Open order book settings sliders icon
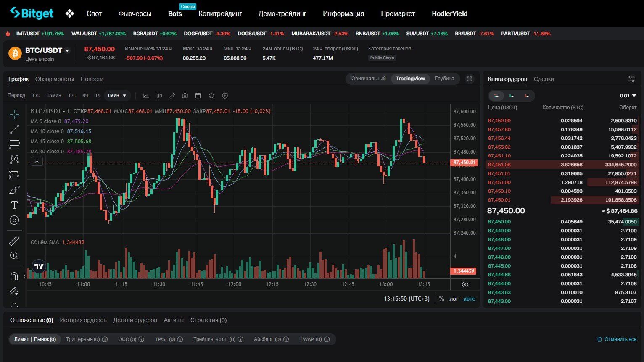Screen dimensions: 644x362 [631, 79]
